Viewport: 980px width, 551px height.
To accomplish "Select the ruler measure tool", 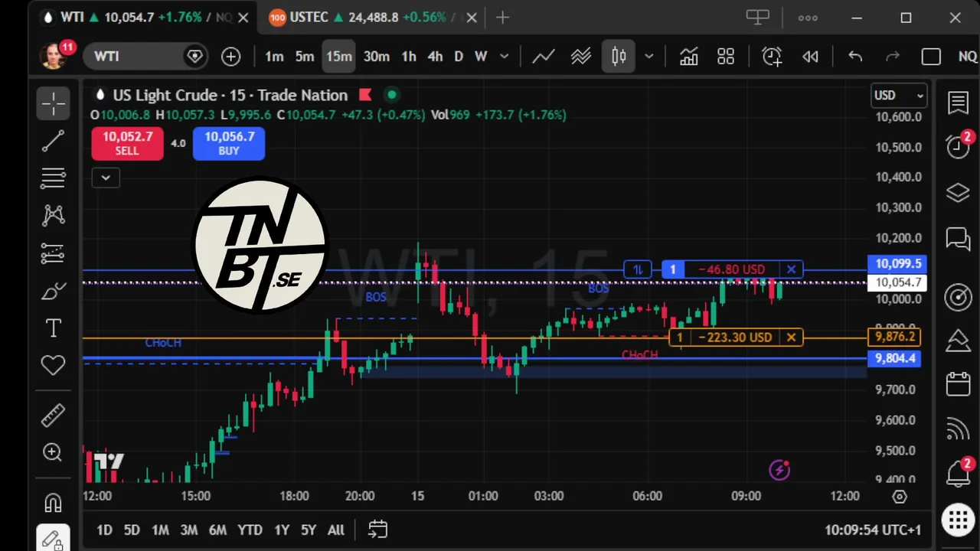I will [x=53, y=416].
